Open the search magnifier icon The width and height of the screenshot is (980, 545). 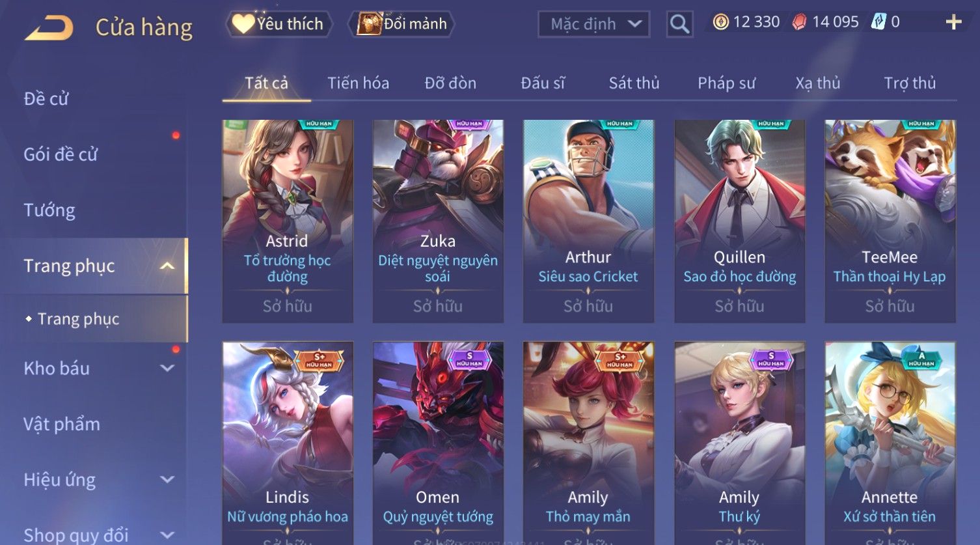pyautogui.click(x=679, y=24)
